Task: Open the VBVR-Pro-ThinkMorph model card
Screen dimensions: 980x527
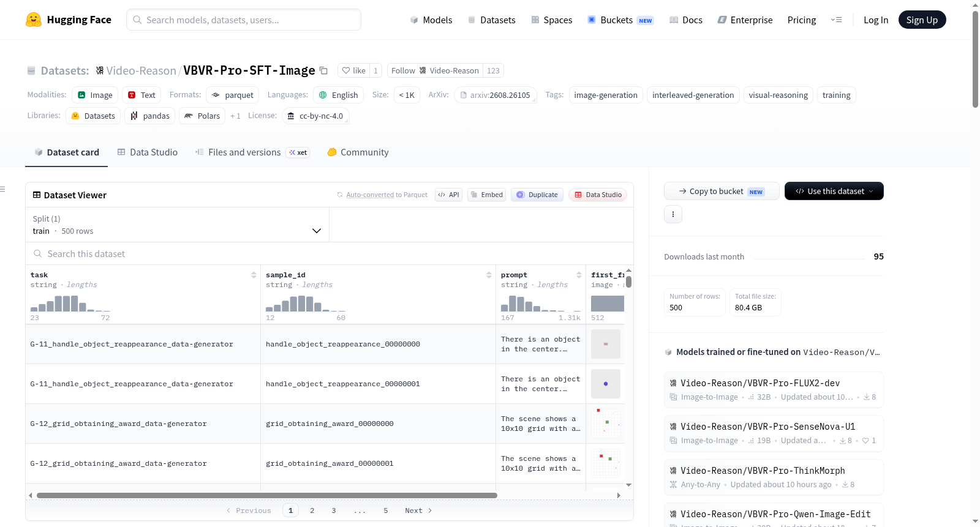Action: pos(774,477)
